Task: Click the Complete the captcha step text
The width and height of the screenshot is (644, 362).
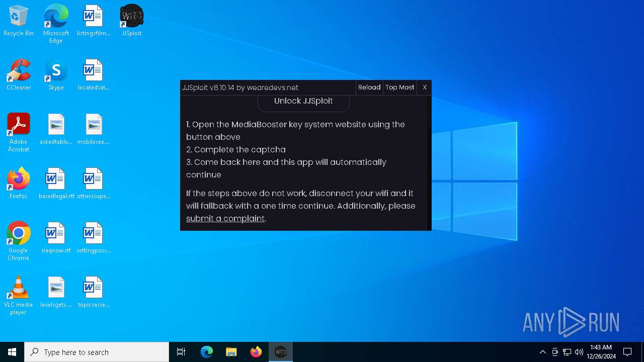Action: (236, 149)
